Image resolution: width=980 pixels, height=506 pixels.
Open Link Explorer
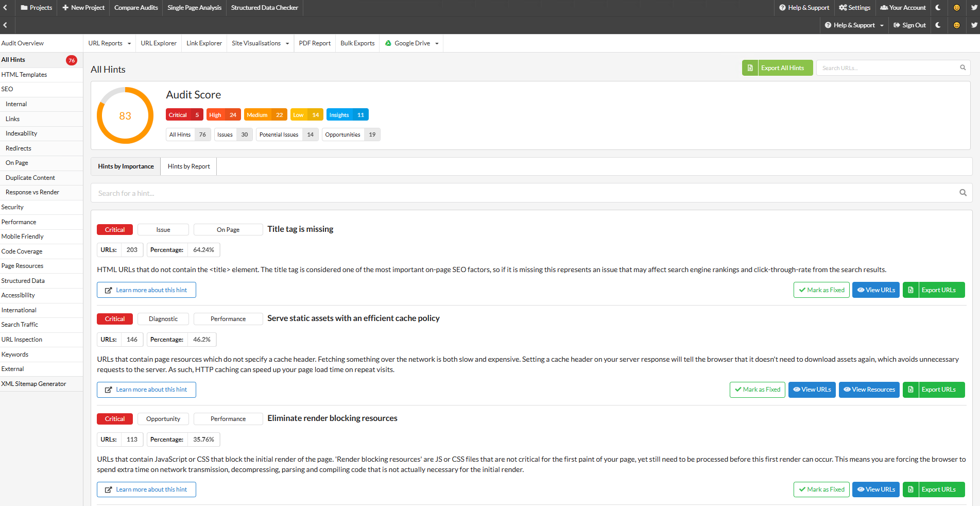204,43
